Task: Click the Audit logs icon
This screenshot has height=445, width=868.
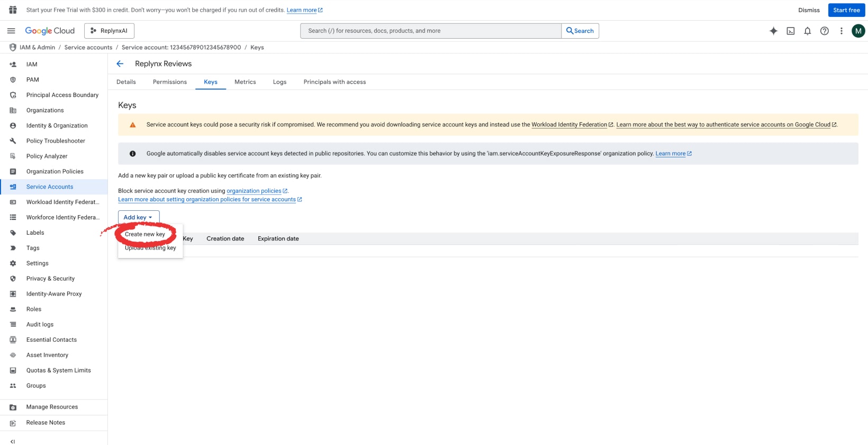Action: (13, 325)
